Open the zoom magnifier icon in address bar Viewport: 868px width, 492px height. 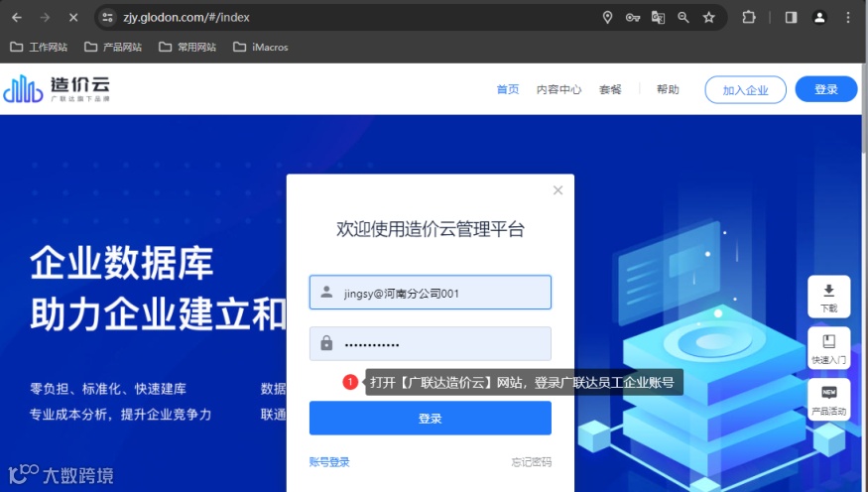point(683,18)
